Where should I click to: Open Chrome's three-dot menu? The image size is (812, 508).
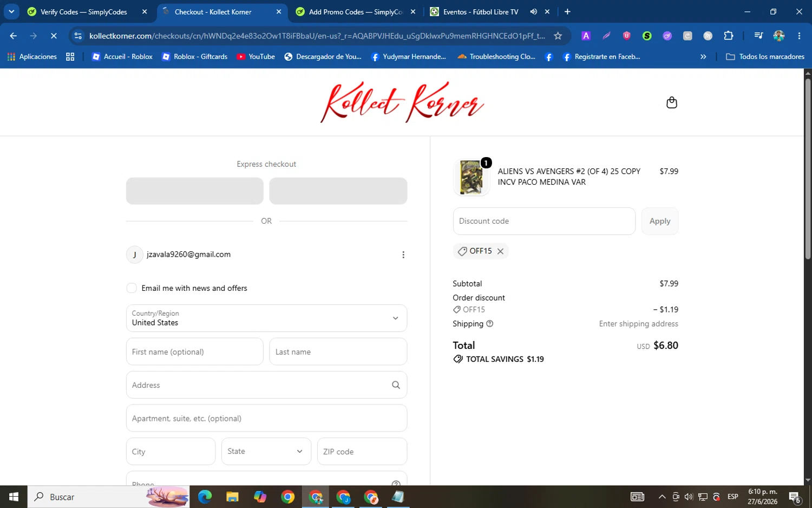pos(799,36)
